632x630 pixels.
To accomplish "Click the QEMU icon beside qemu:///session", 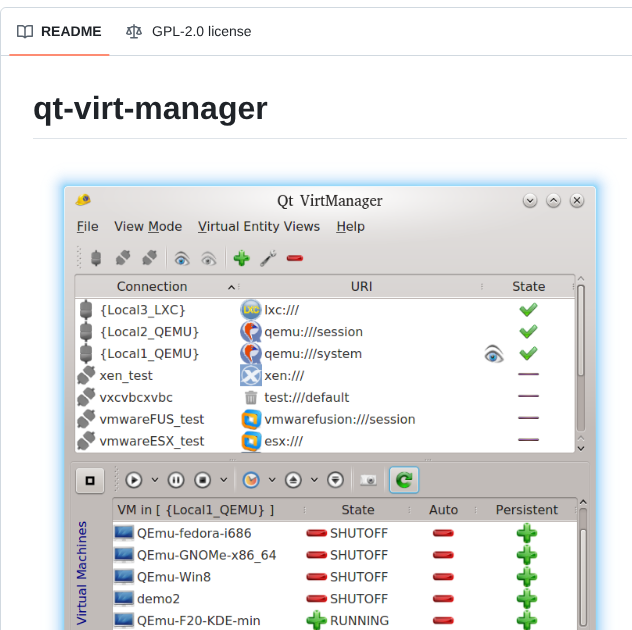I will [x=251, y=331].
